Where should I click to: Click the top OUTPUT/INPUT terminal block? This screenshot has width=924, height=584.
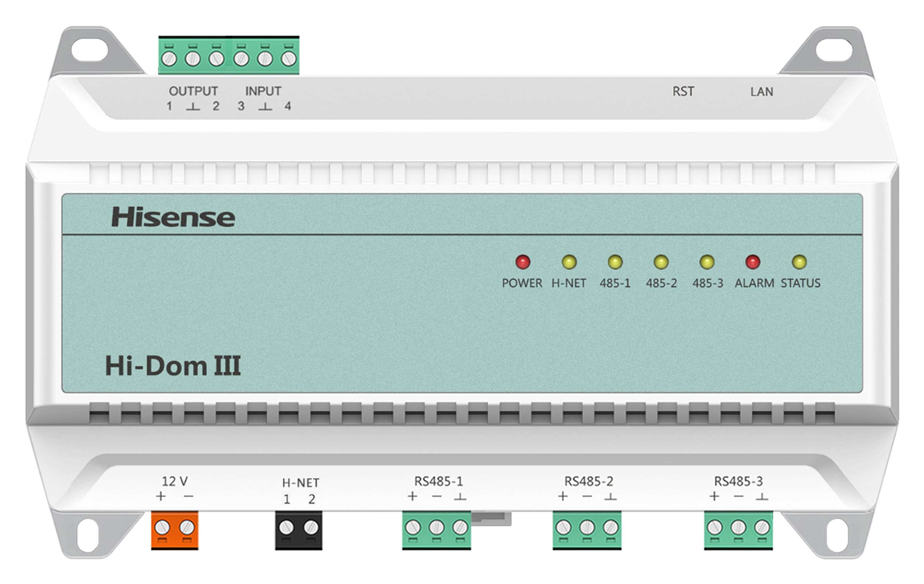tap(229, 56)
